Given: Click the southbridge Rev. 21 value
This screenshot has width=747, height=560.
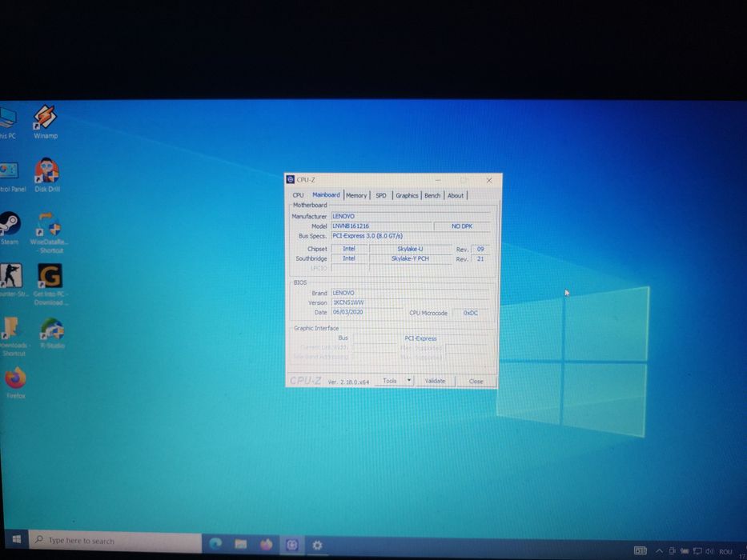Looking at the screenshot, I should [480, 259].
